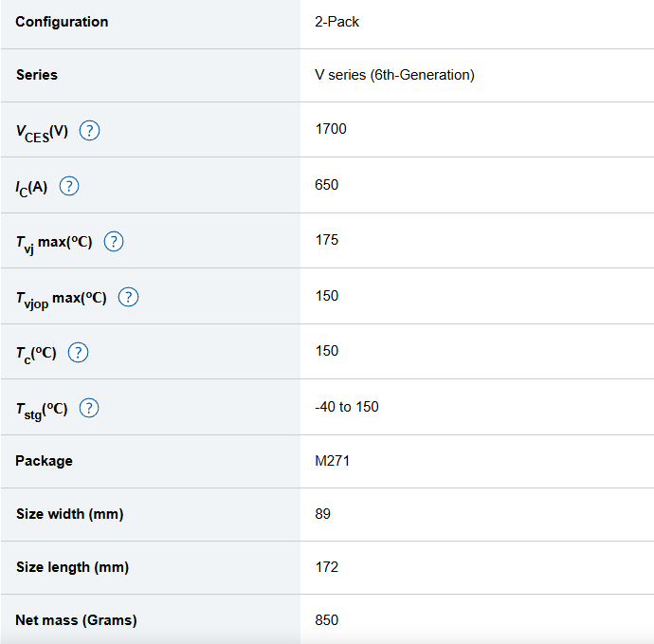Click the Size width (mm) label
This screenshot has height=644, width=654.
(x=69, y=514)
